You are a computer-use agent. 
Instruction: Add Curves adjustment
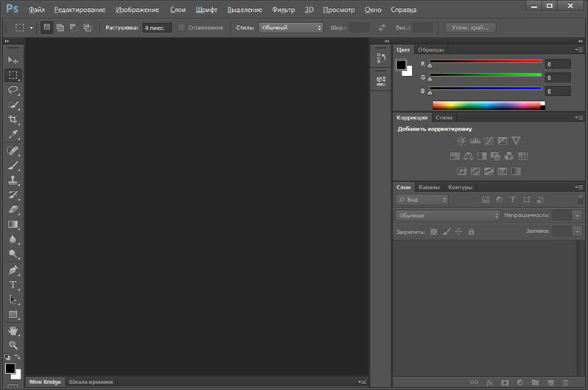coord(489,141)
